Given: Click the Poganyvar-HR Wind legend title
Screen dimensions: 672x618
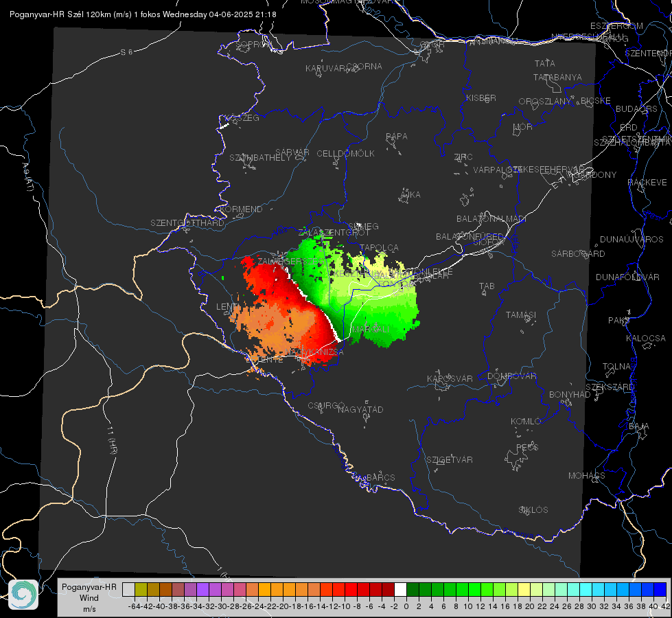Looking at the screenshot, I should tap(89, 597).
